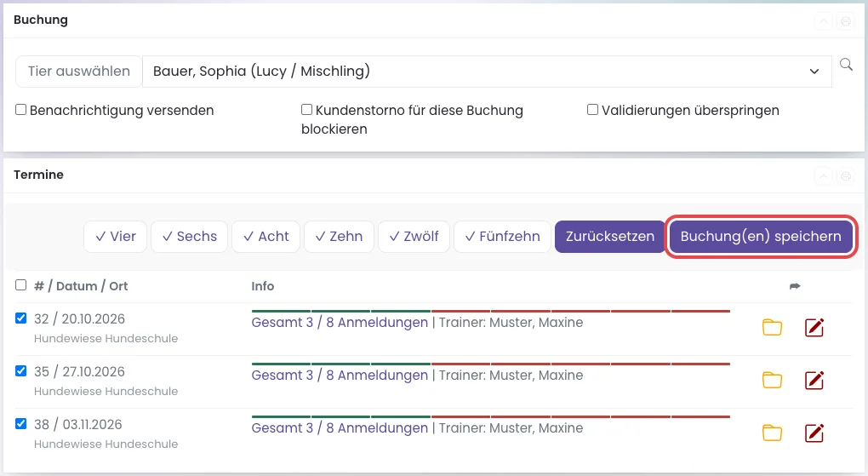Screen dimensions: 868x476
Task: Click the date text 35 / 27.10.2026
Action: point(79,371)
